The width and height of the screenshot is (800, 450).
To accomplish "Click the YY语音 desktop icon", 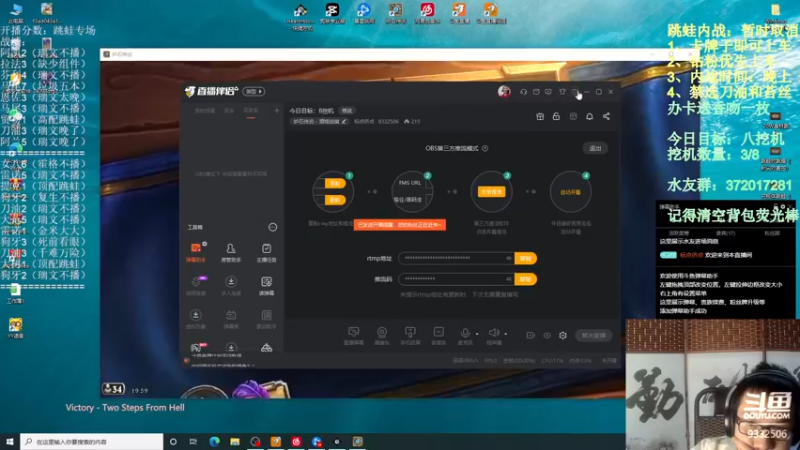I will pyautogui.click(x=15, y=328).
